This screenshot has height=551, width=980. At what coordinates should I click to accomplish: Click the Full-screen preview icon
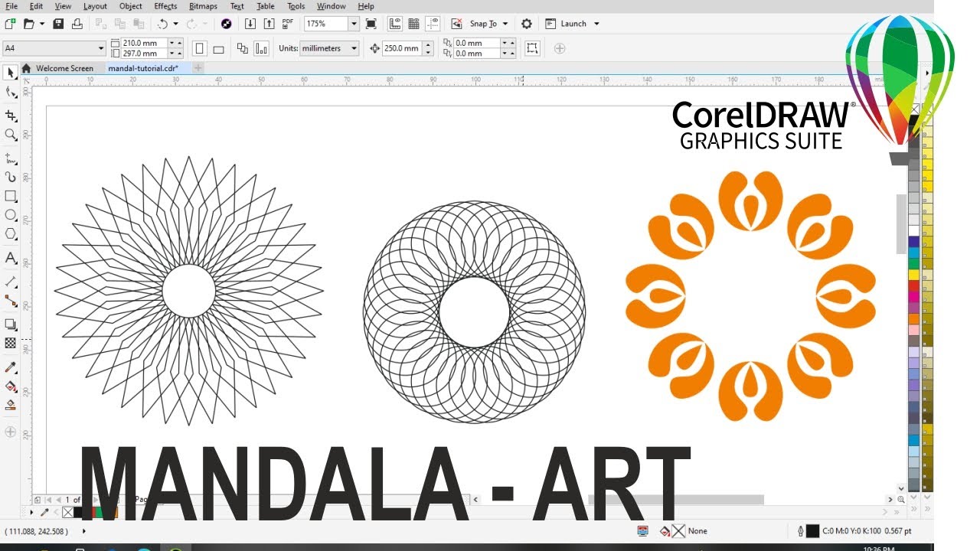click(371, 24)
